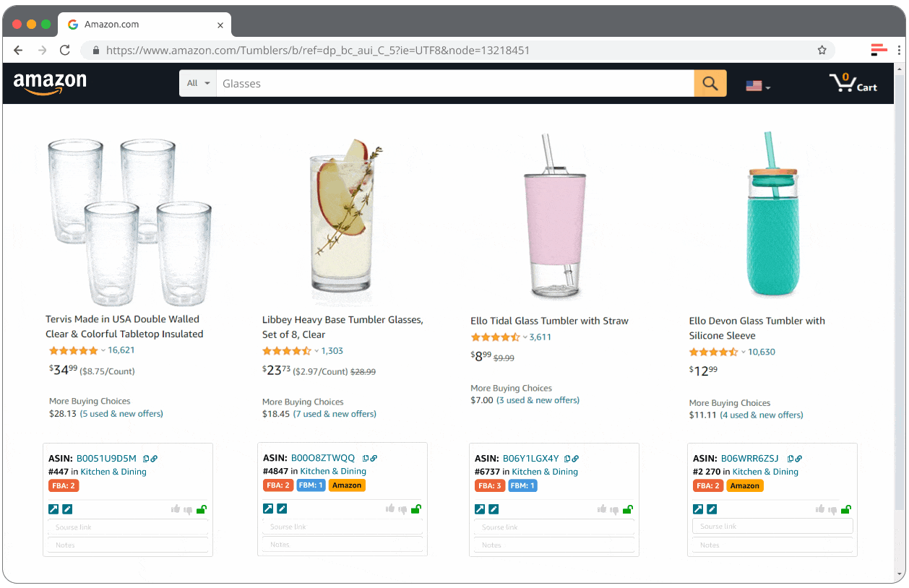This screenshot has height=588, width=909.
Task: Open external product page via arrow icon on Libbey panel
Action: pos(268,509)
